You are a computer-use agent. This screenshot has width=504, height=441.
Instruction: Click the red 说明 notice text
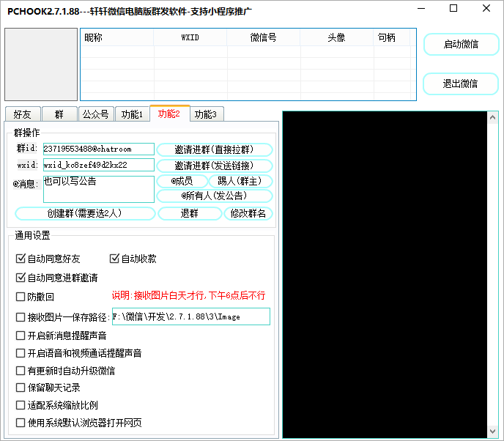pos(189,295)
